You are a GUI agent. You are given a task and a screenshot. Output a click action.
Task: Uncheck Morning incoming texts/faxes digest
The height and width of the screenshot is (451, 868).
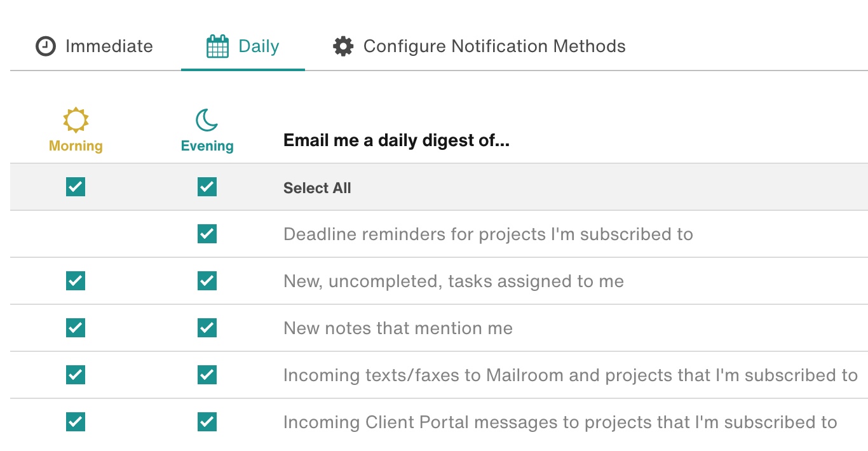point(76,375)
